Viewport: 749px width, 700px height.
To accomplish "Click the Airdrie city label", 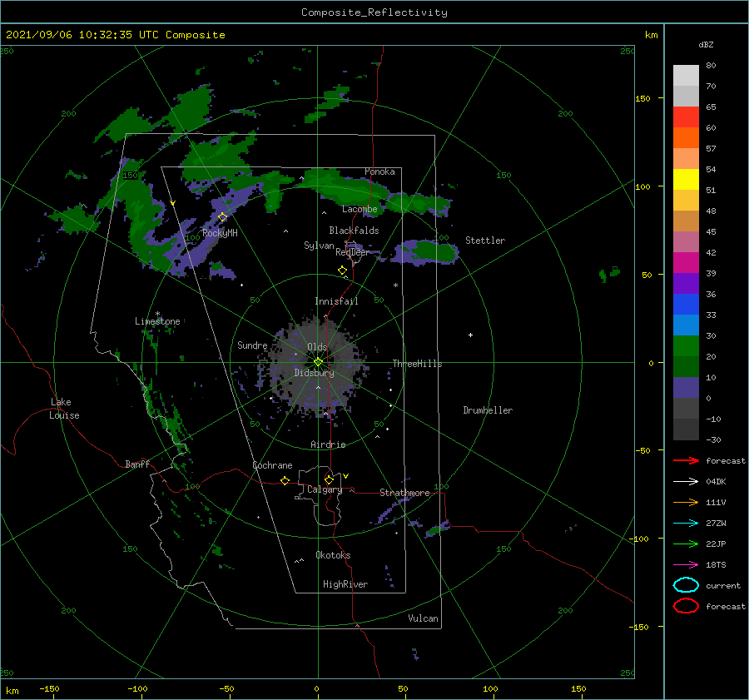I will click(328, 444).
